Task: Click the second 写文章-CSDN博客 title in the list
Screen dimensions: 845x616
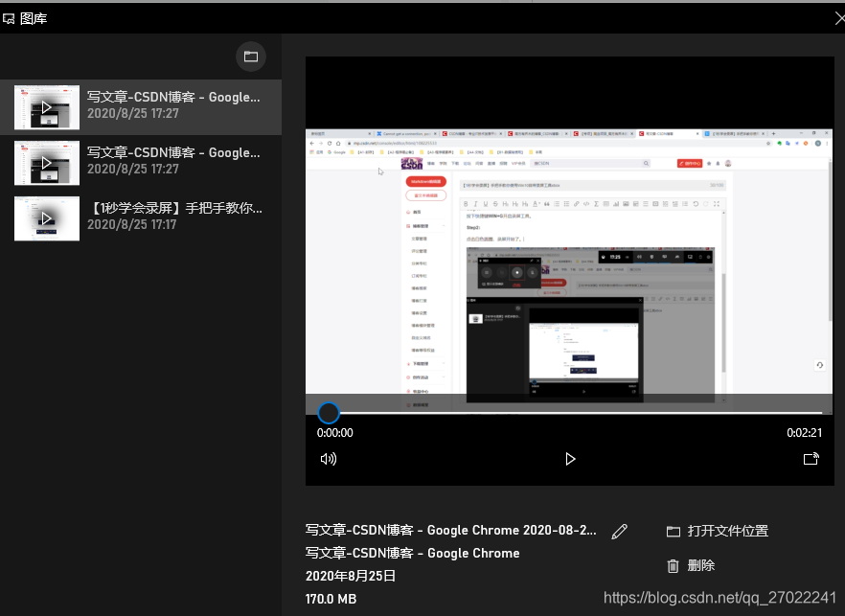Action: [173, 152]
